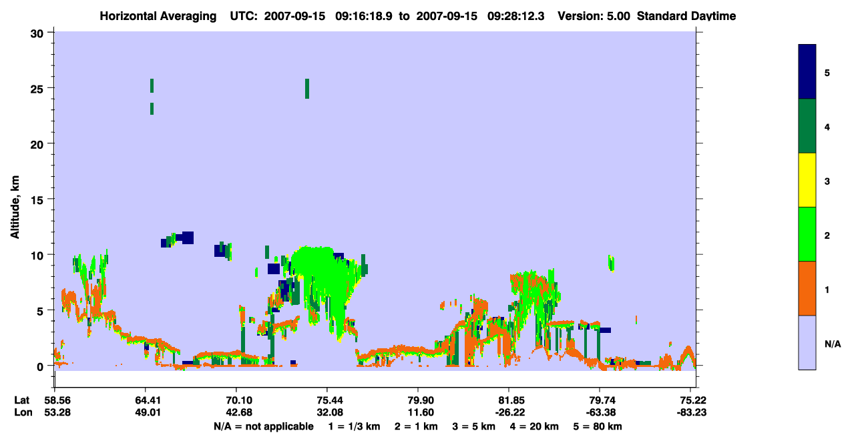This screenshot has height=445, width=868.
Task: Click the 'Lon' row label
Action: pos(22,412)
